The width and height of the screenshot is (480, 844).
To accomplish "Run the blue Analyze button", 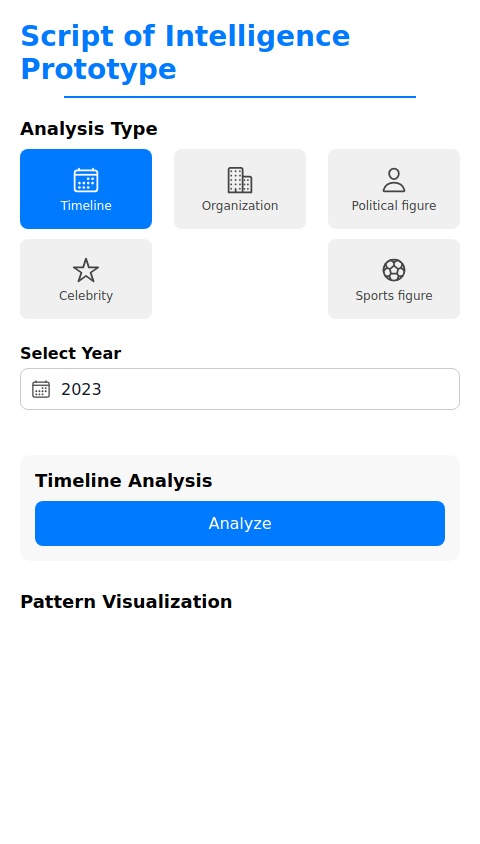I will pyautogui.click(x=240, y=524).
